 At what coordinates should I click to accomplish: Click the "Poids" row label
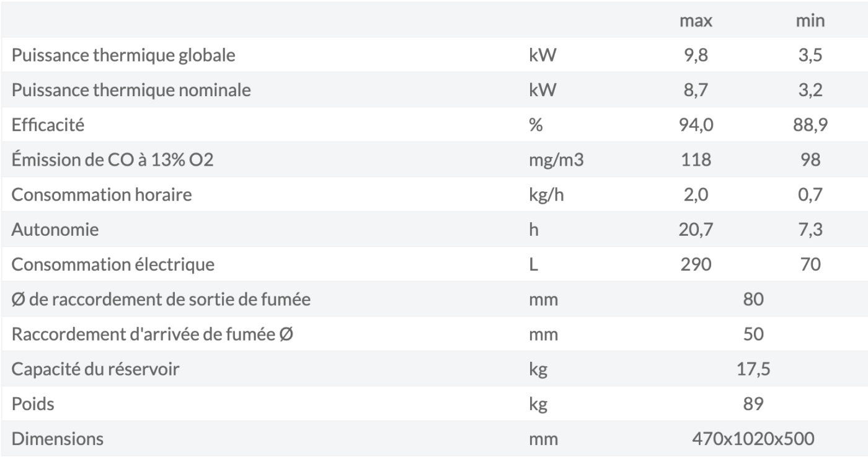coord(33,405)
